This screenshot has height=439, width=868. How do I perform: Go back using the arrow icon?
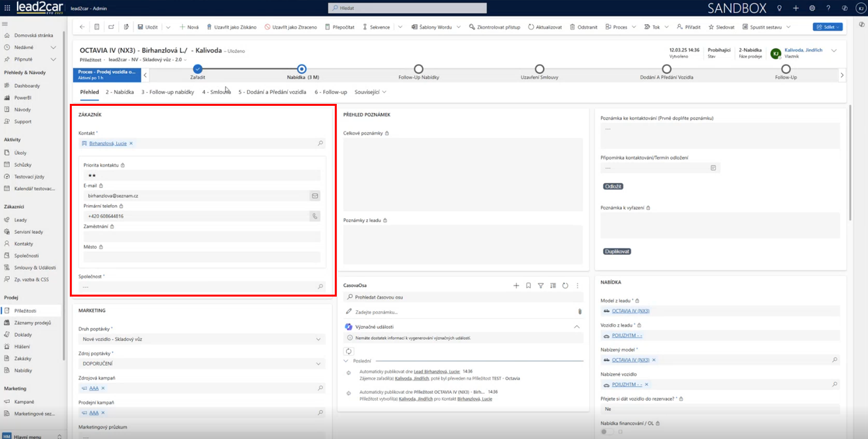tap(82, 27)
